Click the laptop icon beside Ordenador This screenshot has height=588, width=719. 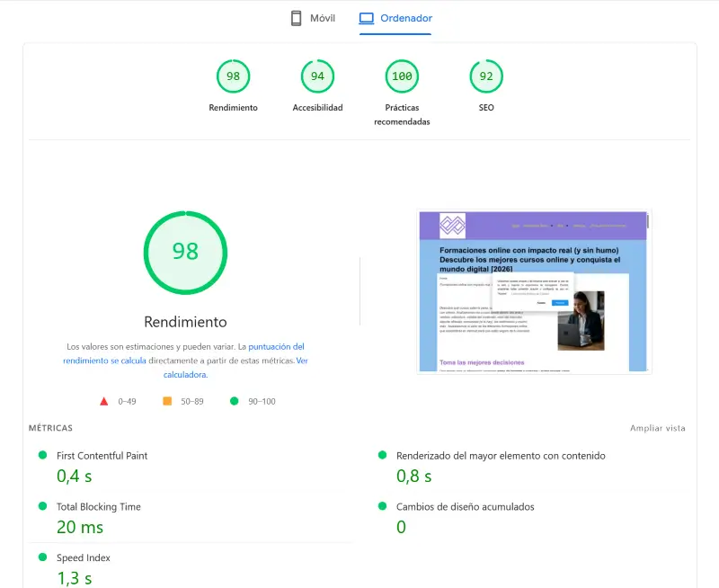point(367,18)
